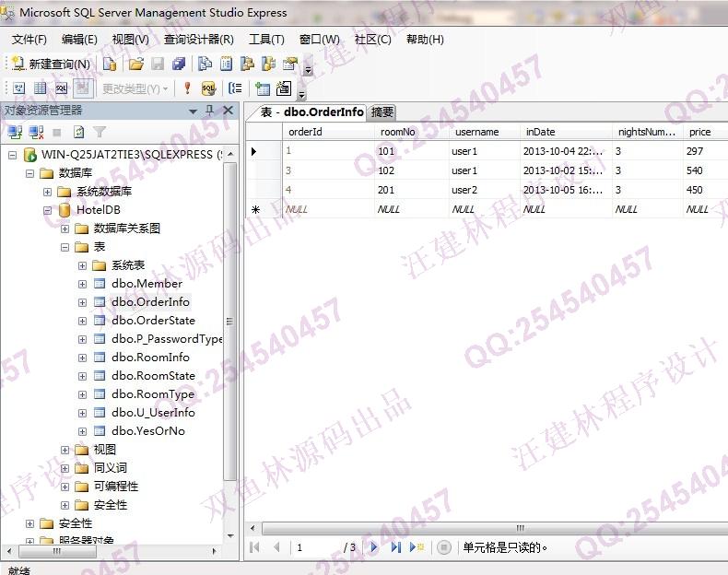Toggle the Results pane

[x=83, y=88]
